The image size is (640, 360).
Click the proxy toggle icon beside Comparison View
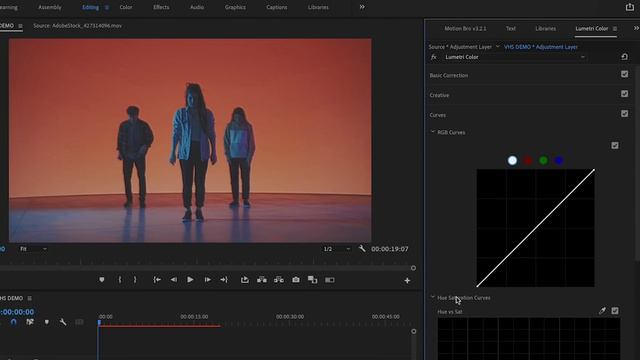point(329,280)
